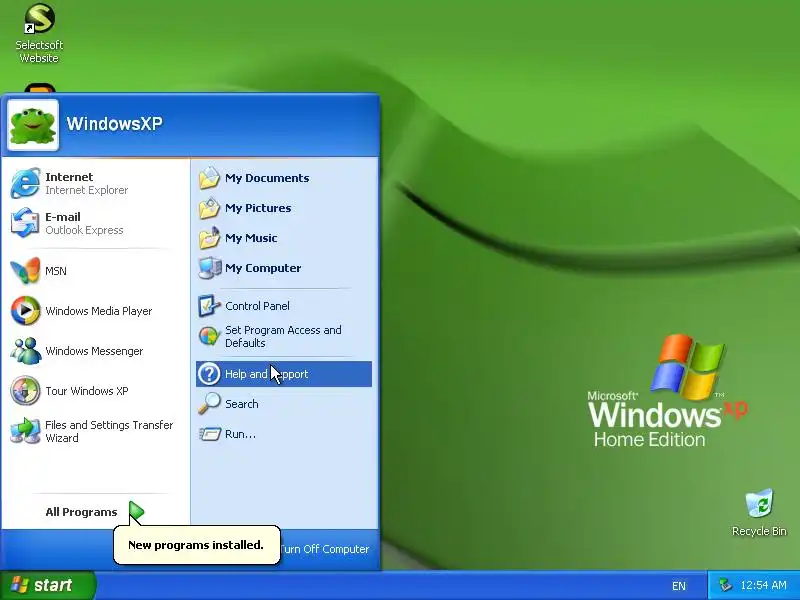Click the My Documents folder icon
Screen dimensions: 800x600
(x=209, y=178)
